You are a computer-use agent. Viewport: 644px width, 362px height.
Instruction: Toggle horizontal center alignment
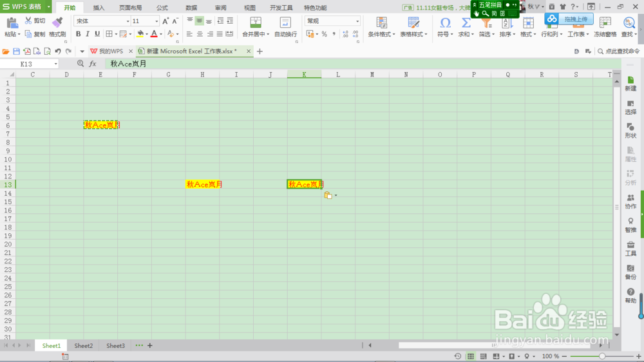click(200, 34)
